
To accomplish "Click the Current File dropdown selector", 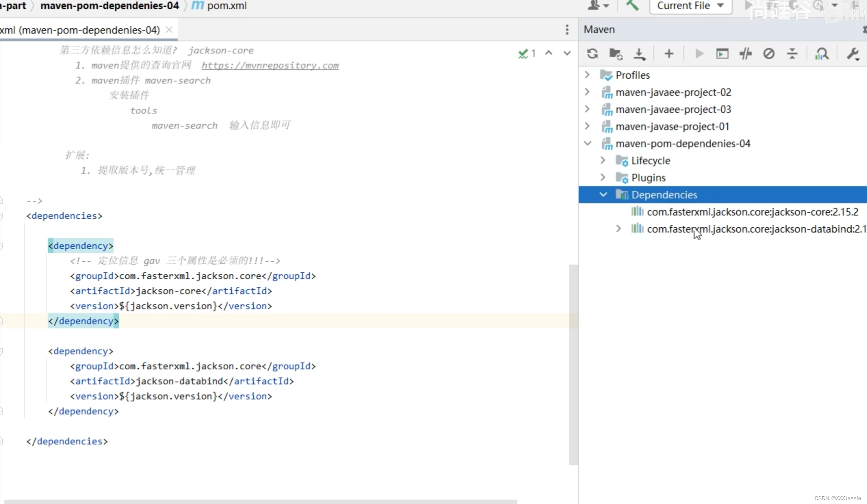I will pyautogui.click(x=690, y=6).
